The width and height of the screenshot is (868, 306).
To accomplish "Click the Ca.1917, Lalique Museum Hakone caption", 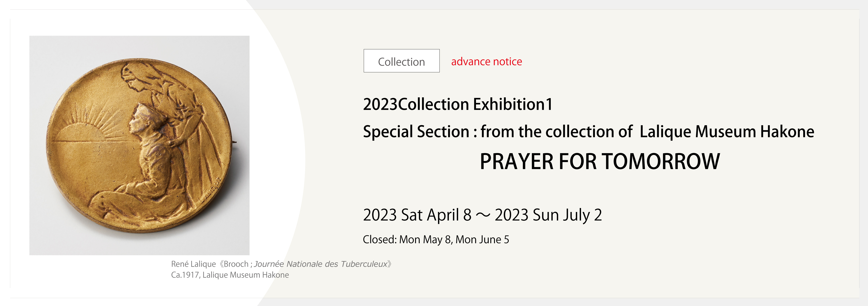I will pyautogui.click(x=230, y=275).
